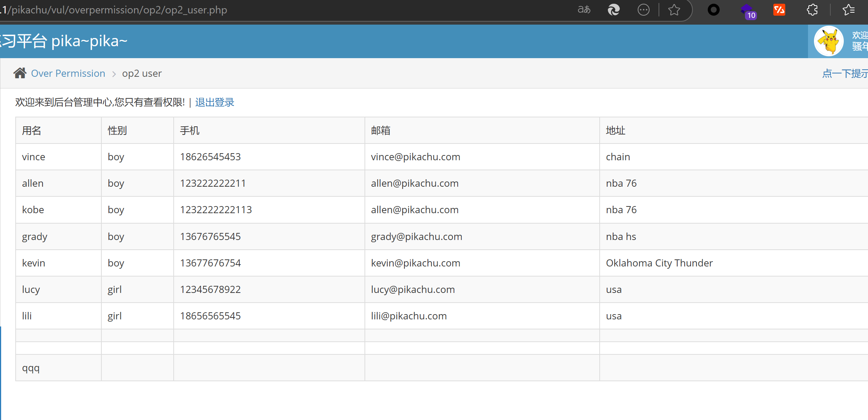Click phone number 18656565545

(x=211, y=316)
